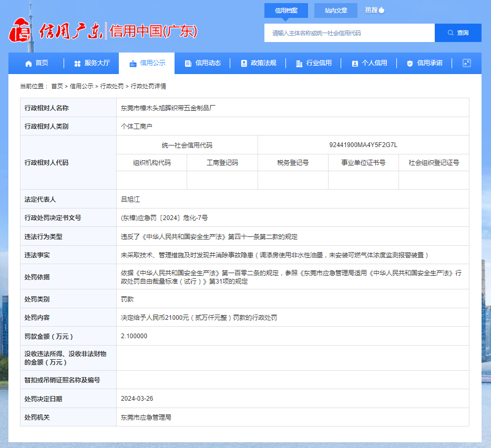This screenshot has height=448, width=491.
Task: Go to 首页 via the breadcrumb
Action: click(x=57, y=86)
